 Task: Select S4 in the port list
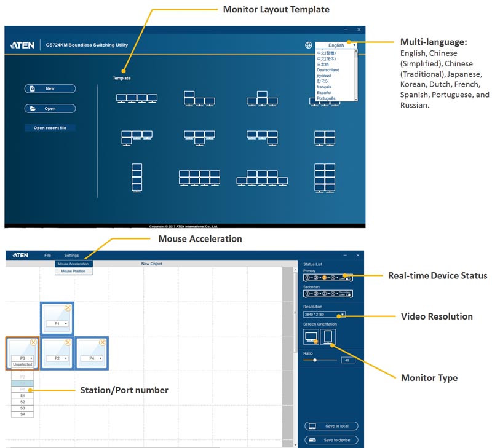(x=23, y=414)
